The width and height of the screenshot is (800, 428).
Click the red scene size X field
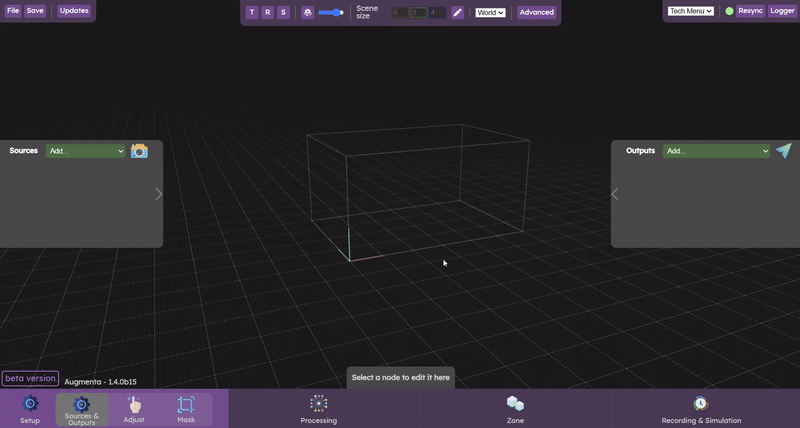coord(399,13)
